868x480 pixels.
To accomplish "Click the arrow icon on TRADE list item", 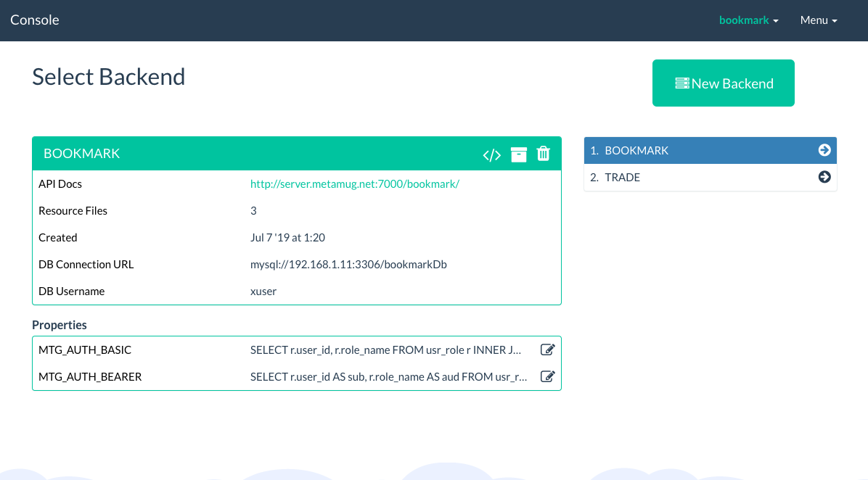I will click(824, 177).
